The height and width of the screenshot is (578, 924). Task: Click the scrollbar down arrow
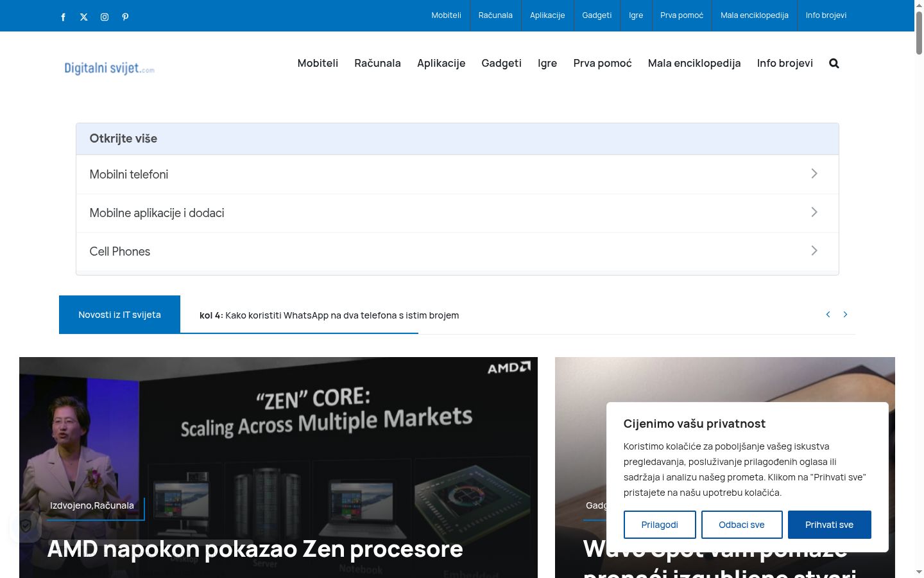919,572
